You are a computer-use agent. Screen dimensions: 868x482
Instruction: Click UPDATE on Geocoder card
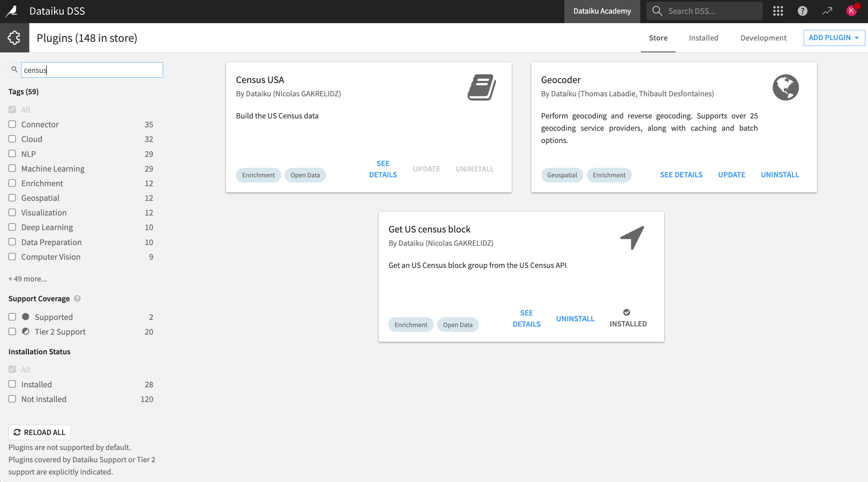pos(732,175)
